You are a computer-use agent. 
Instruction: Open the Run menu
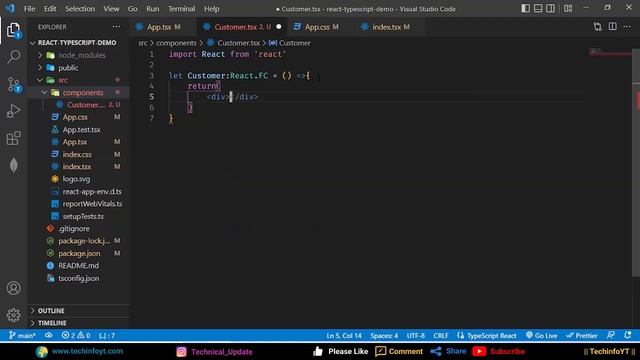pyautogui.click(x=153, y=9)
